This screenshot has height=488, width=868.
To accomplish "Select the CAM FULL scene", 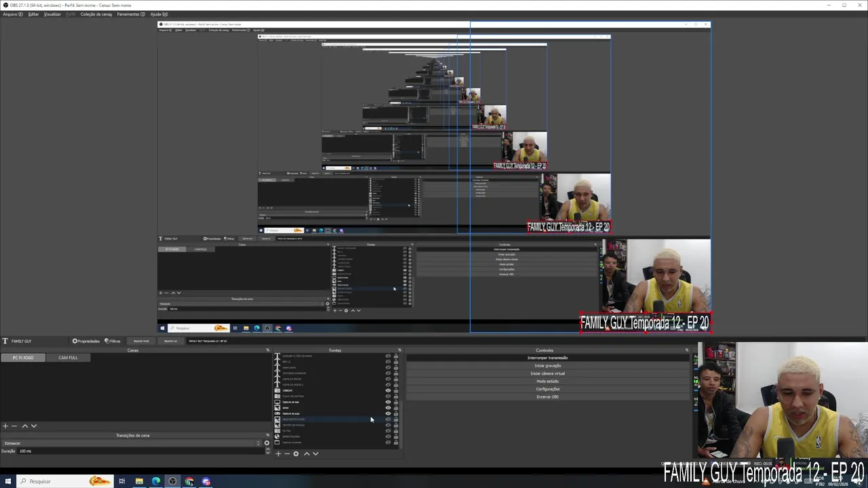I will click(x=68, y=357).
